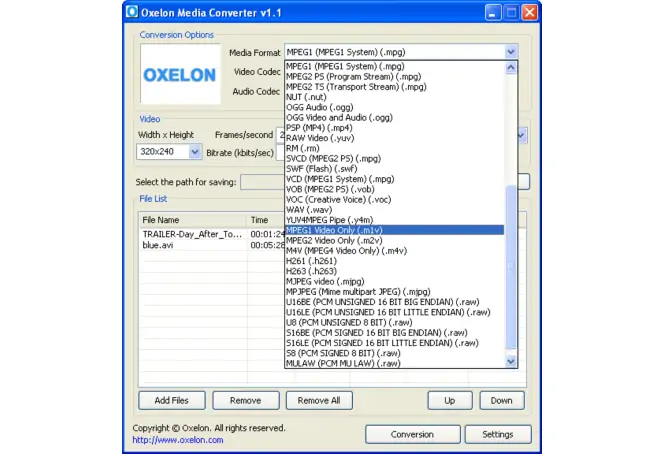Click the File Name column header
Screen dimensions: 664x454
(x=193, y=220)
